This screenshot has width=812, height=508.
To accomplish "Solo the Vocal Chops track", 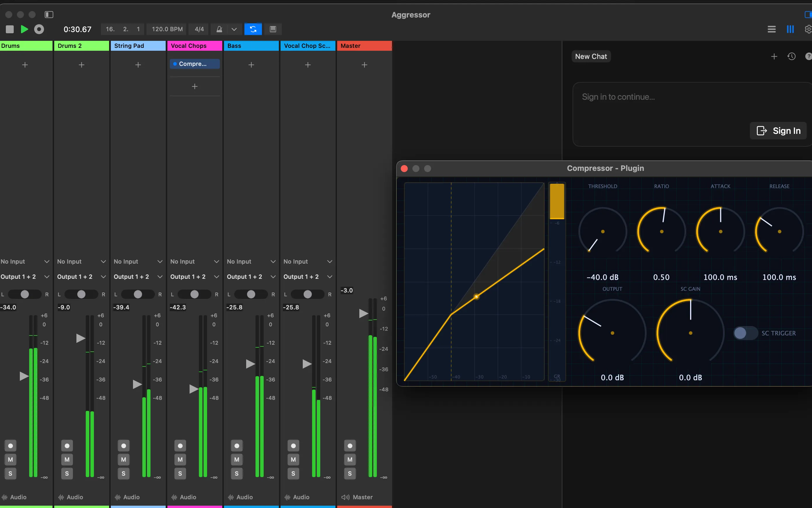I will click(x=180, y=473).
